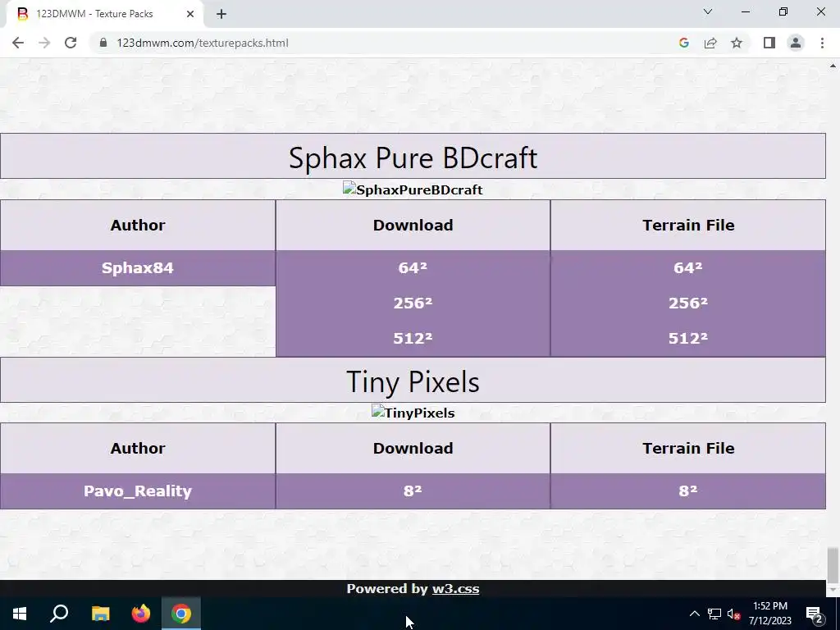Viewport: 840px width, 630px height.
Task: Click the Sphax Pure BDcraft heading
Action: [x=413, y=157]
